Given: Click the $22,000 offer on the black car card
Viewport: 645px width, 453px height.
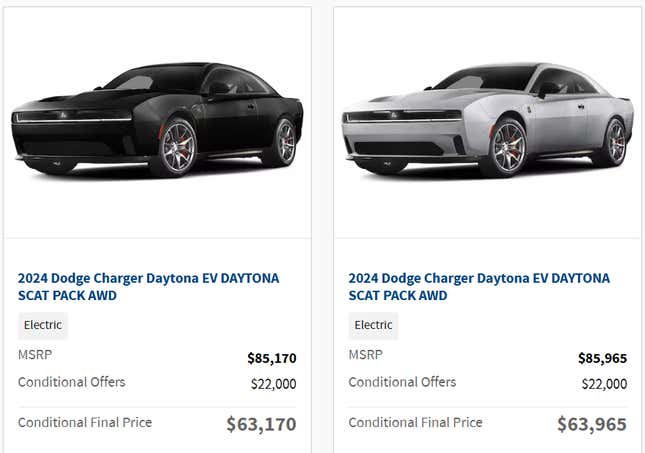Looking at the screenshot, I should [274, 384].
